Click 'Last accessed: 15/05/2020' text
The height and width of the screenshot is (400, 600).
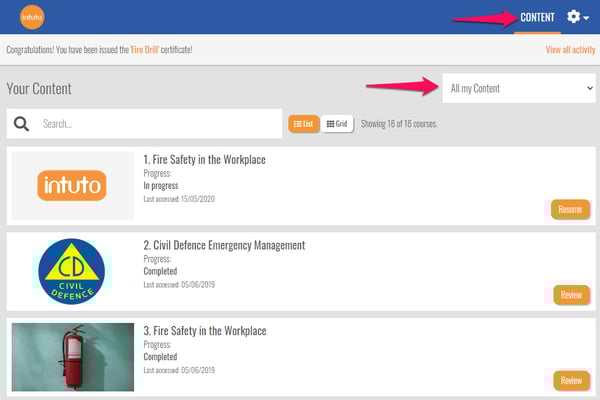(179, 199)
